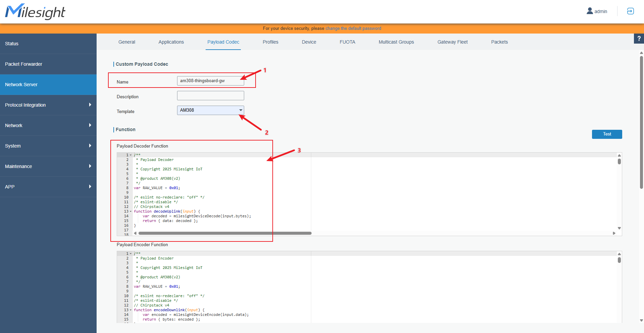Click the admin username text
Screen dimensions: 644x333
point(601,11)
